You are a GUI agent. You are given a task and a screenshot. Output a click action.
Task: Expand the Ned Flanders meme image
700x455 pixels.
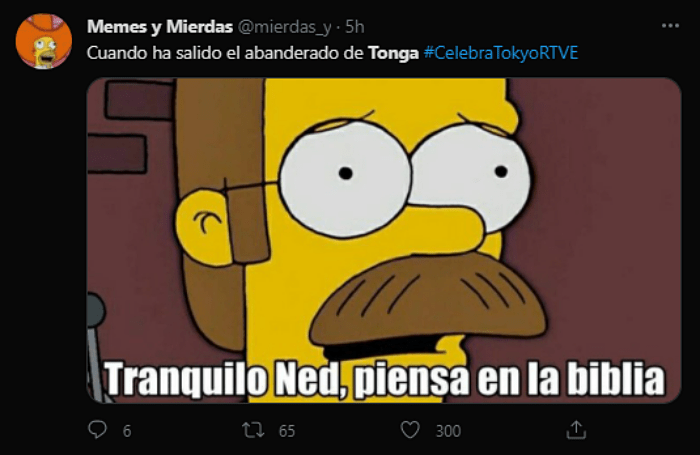pos(384,241)
